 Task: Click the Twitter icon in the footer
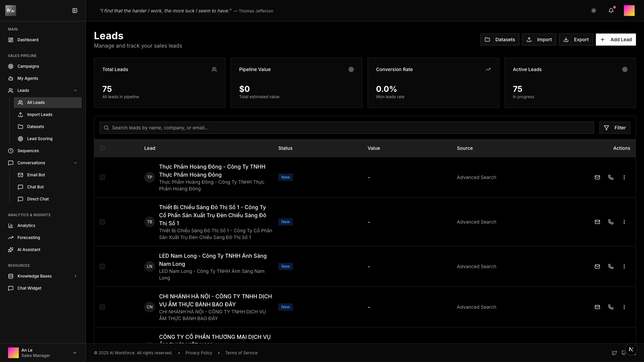614,353
